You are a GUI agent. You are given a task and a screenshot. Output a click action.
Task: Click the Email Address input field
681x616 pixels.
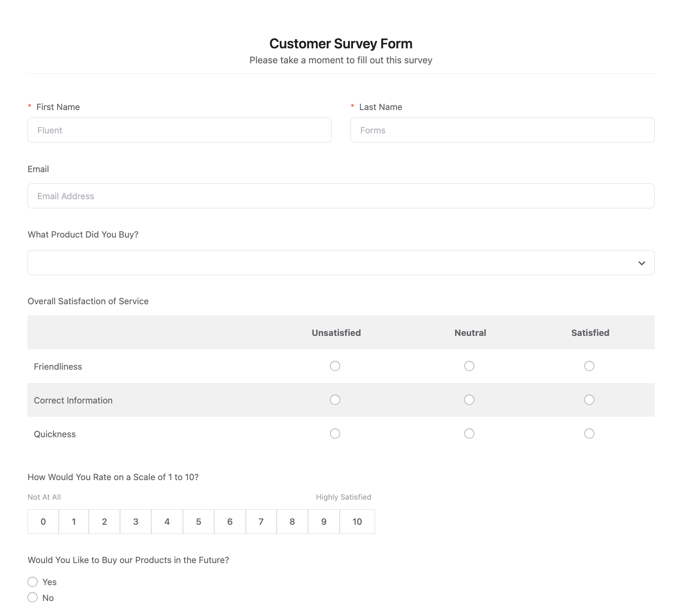pyautogui.click(x=341, y=195)
